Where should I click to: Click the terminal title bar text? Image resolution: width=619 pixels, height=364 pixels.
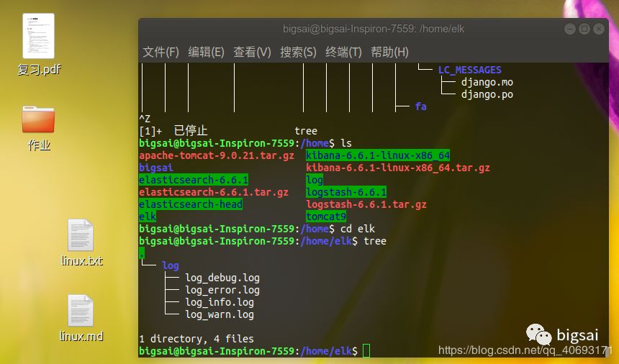point(374,29)
